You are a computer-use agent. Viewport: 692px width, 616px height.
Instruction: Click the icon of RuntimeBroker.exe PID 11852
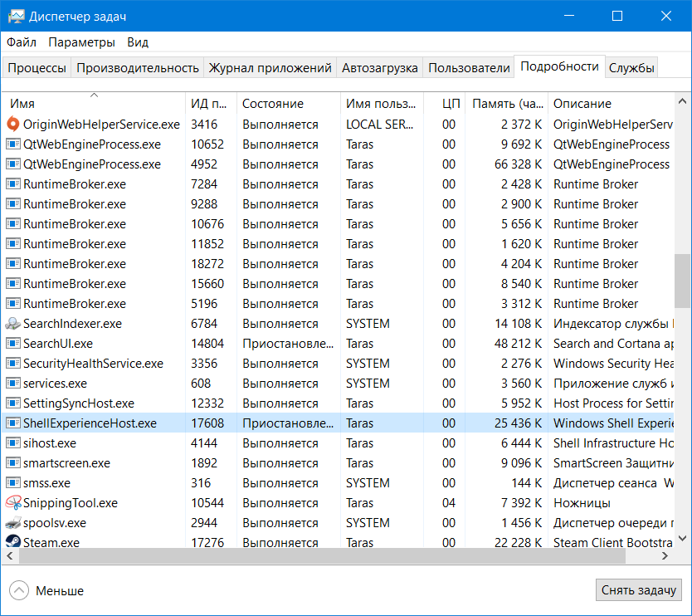coord(12,243)
